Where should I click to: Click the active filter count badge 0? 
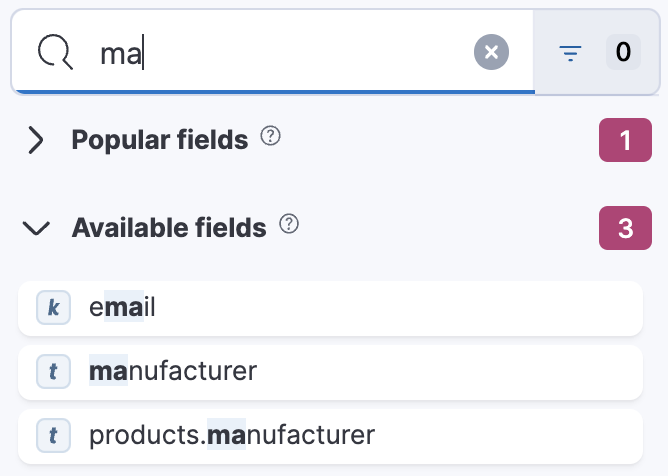point(623,52)
